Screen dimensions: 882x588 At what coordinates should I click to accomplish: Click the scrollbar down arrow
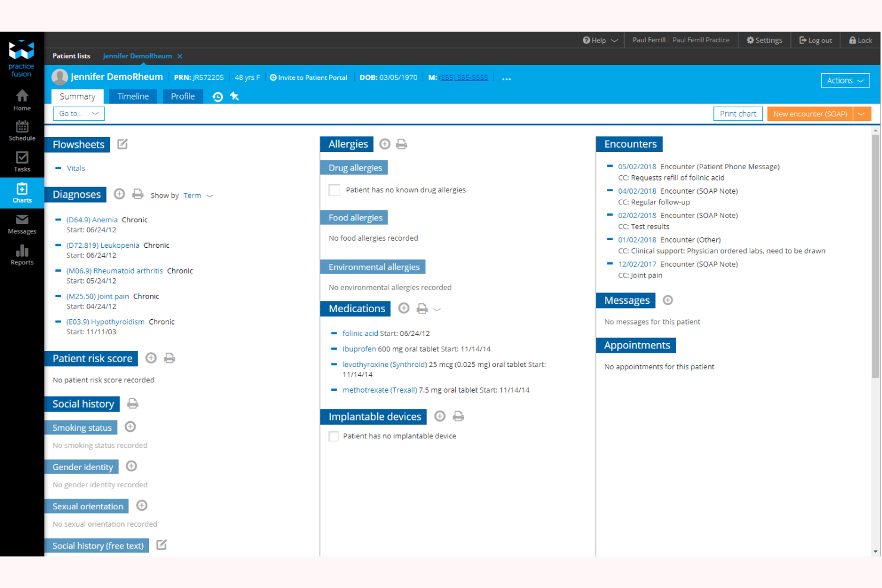(x=875, y=552)
